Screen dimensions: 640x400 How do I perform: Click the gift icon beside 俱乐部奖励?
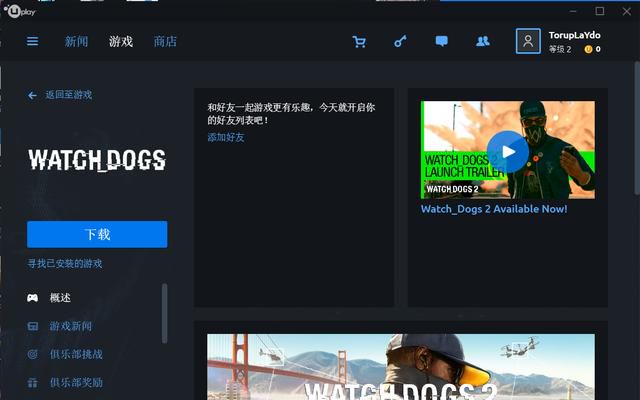(x=33, y=383)
